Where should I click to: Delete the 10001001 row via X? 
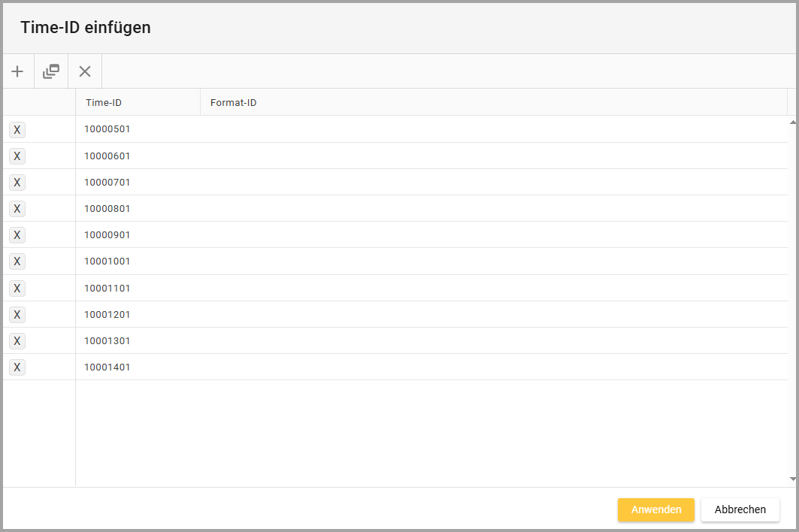[17, 261]
